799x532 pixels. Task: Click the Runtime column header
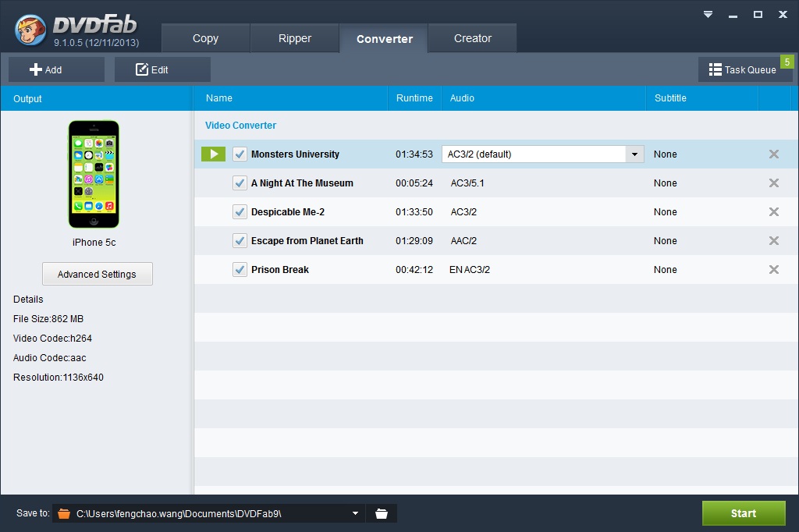(x=414, y=98)
